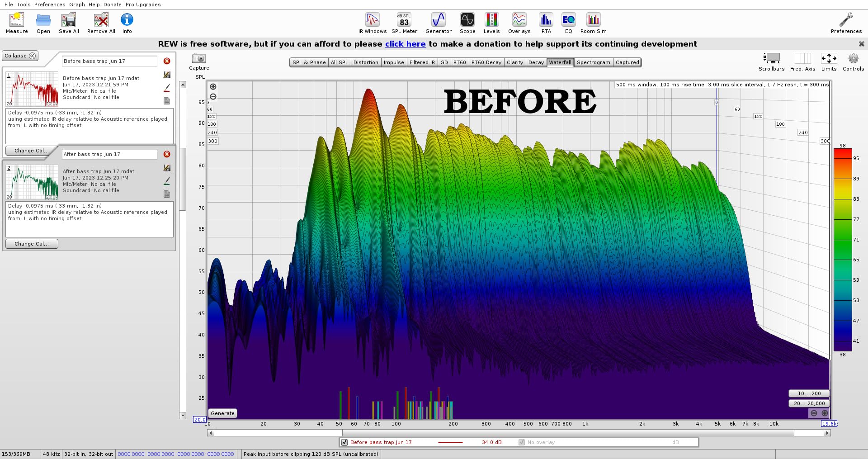Toggle the Freq. Axis icon
The height and width of the screenshot is (459, 868).
point(802,62)
